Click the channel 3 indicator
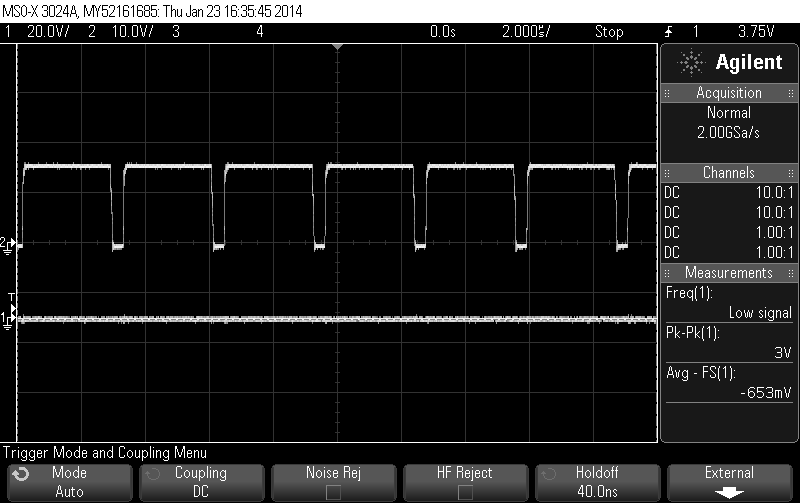The image size is (800, 503). coord(176,32)
